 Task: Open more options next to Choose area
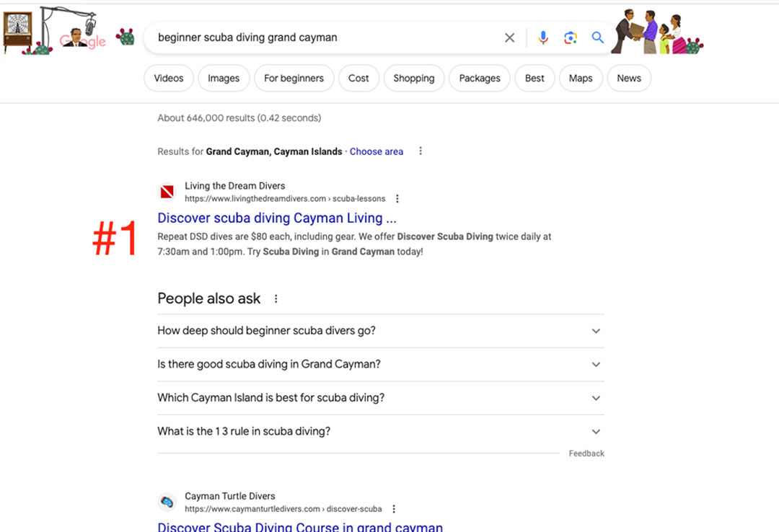[x=421, y=151]
